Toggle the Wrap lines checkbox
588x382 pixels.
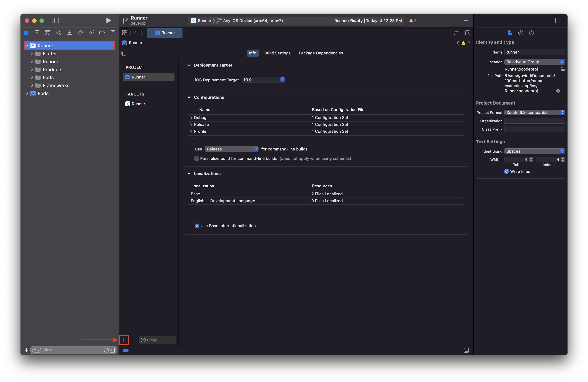click(x=507, y=171)
